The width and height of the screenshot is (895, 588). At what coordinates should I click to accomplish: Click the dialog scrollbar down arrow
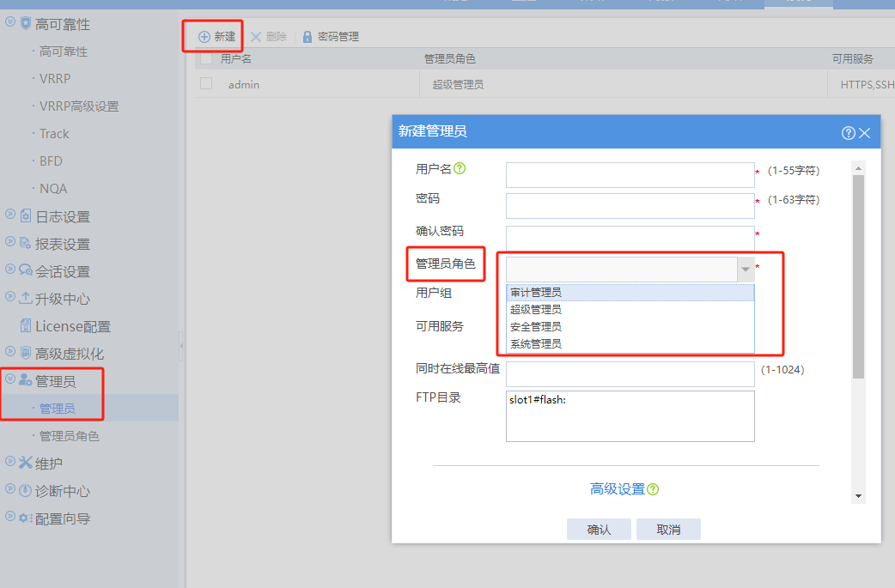coord(858,496)
